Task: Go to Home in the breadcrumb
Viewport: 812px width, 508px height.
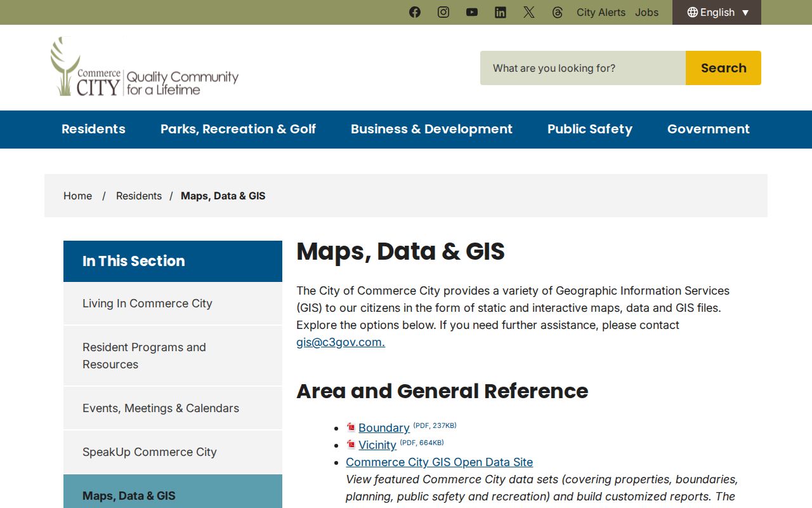Action: [77, 196]
